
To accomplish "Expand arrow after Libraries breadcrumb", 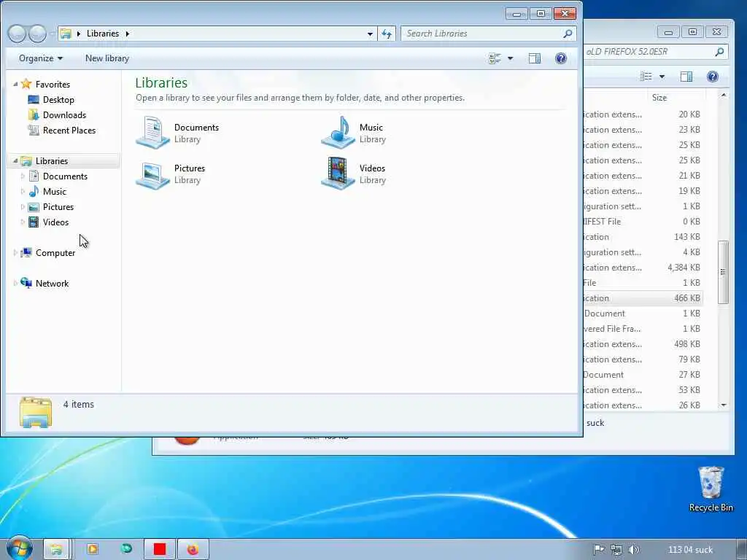I will click(x=127, y=34).
